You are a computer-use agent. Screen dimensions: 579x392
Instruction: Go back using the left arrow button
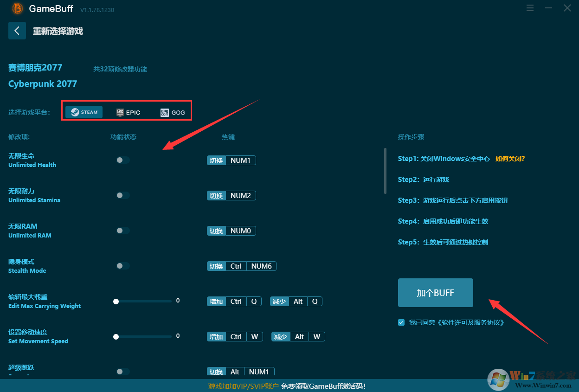(17, 31)
